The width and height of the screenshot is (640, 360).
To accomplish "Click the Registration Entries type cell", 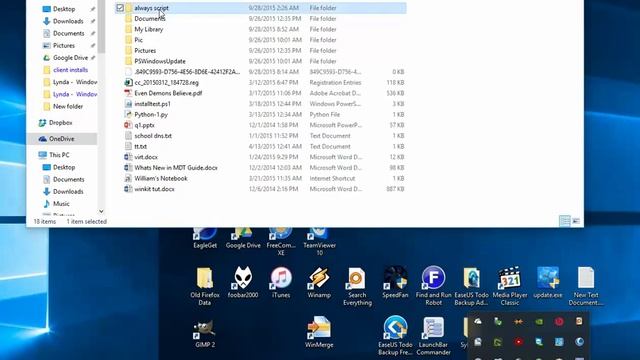I will click(335, 82).
